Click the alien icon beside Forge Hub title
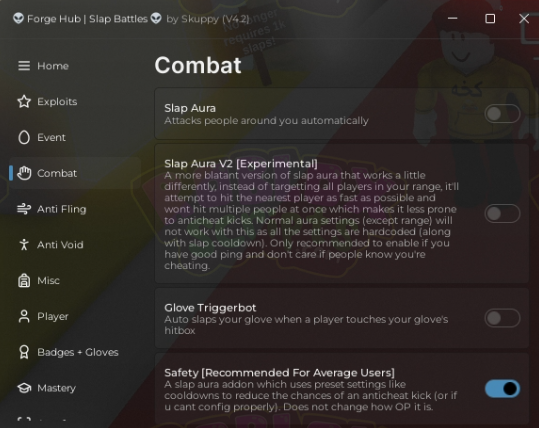 (x=19, y=18)
